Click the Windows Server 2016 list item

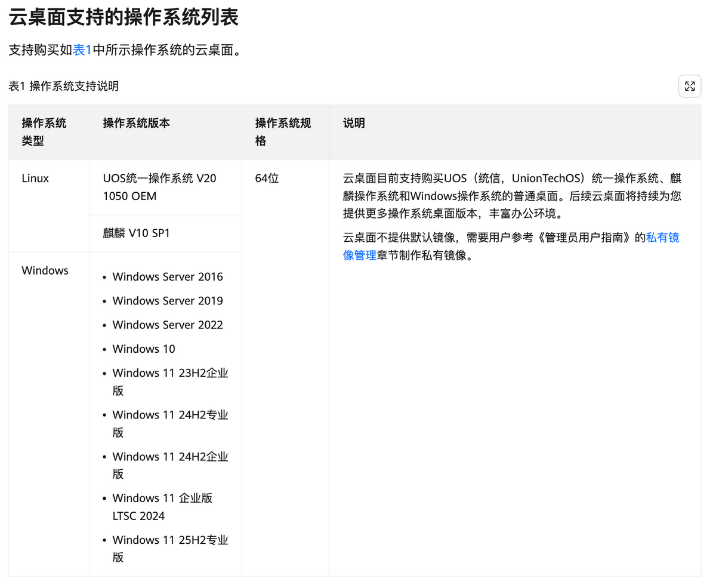168,276
